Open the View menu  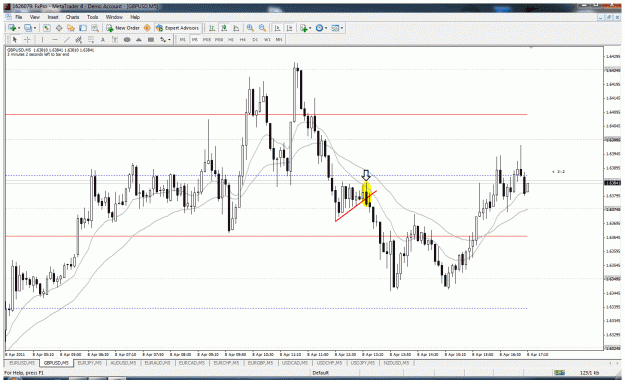point(35,17)
